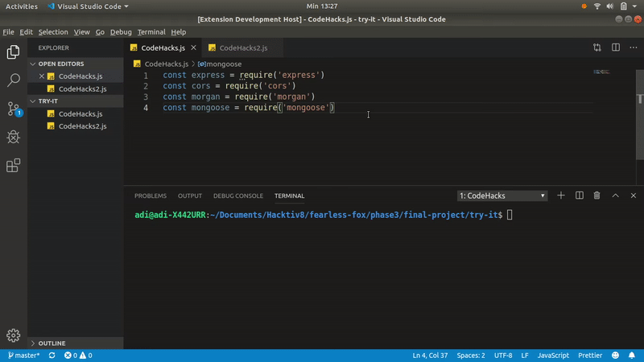Open the Edit menu

[26, 32]
